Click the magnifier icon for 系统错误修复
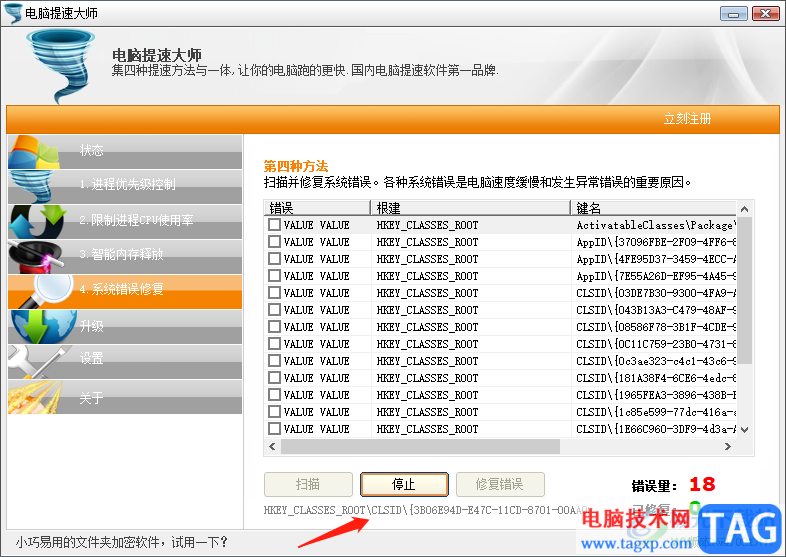This screenshot has width=786, height=557. point(45,291)
